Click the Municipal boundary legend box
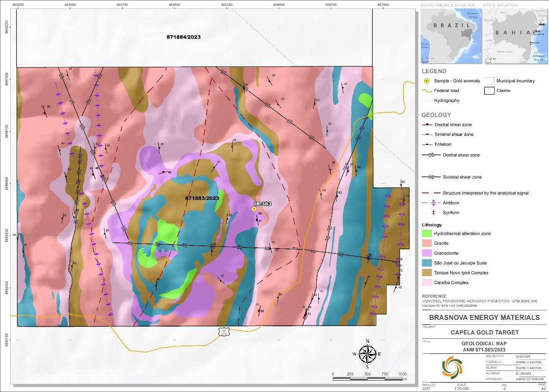Image resolution: width=549 pixels, height=392 pixels. (x=489, y=81)
